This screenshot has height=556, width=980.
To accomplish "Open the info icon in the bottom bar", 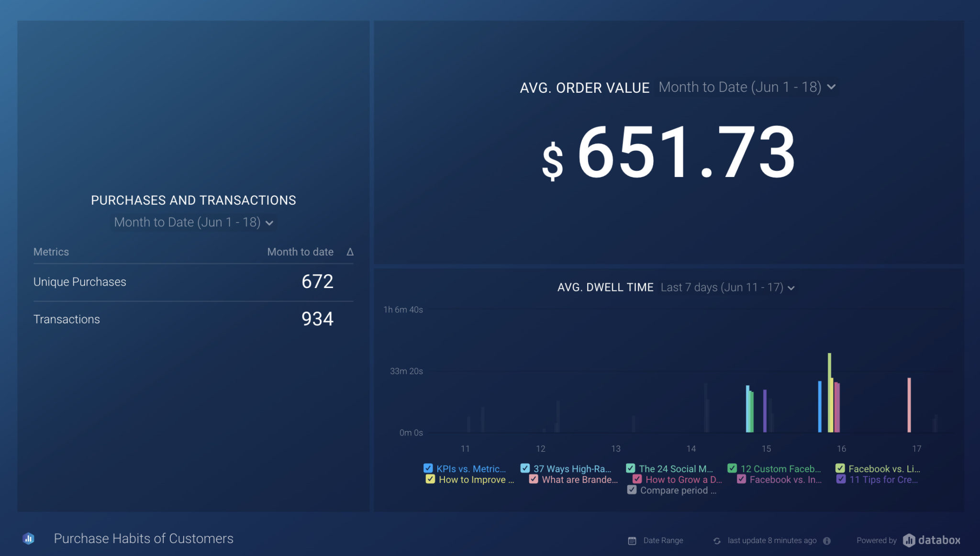I will (x=827, y=540).
